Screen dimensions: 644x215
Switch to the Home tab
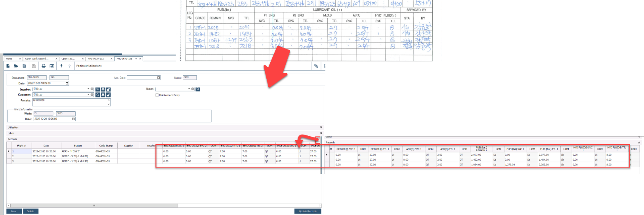(x=9, y=59)
